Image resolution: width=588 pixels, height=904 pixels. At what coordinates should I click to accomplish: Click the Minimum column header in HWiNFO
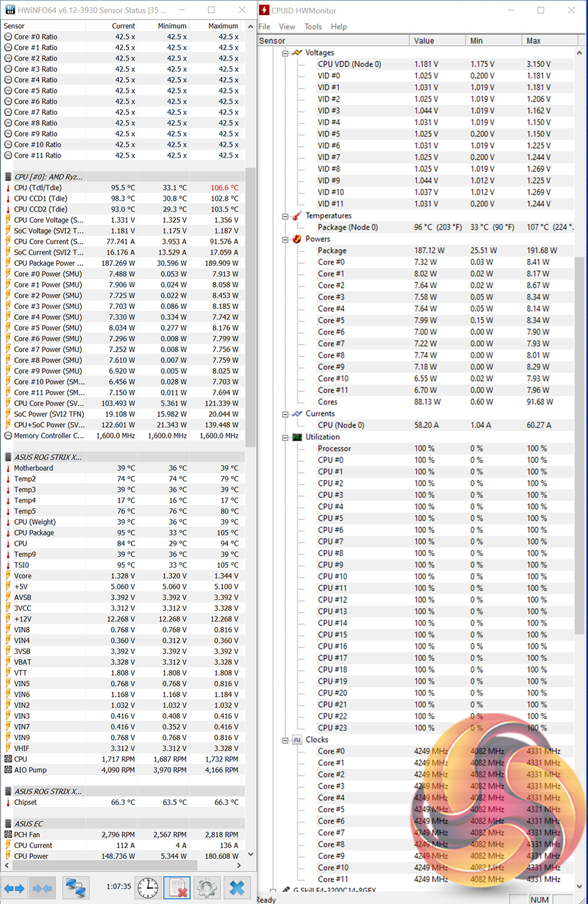click(x=164, y=26)
